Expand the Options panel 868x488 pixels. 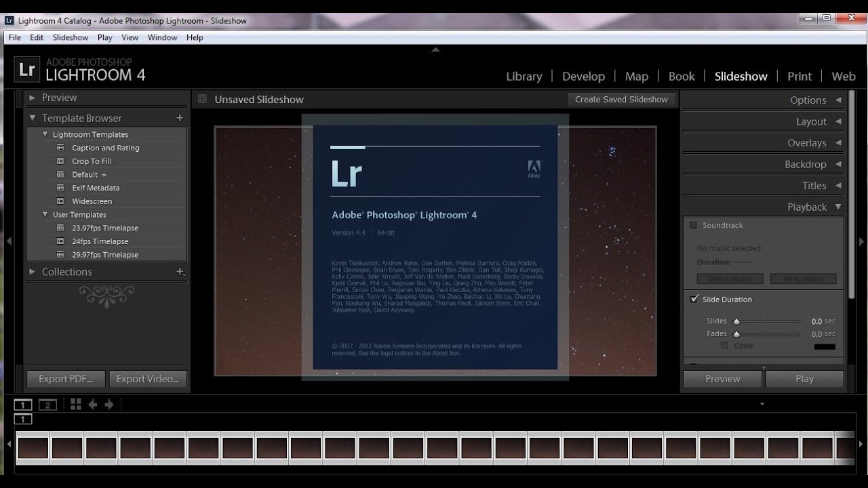(x=838, y=100)
